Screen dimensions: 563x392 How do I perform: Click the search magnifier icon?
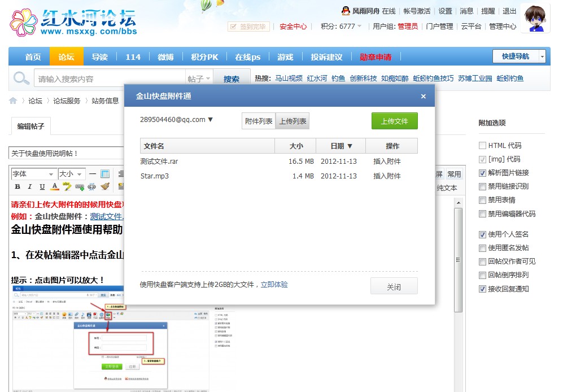[21, 79]
